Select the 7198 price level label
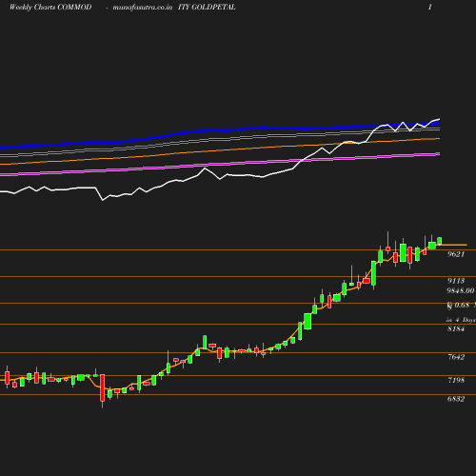The height and width of the screenshot is (476, 476). click(x=456, y=380)
